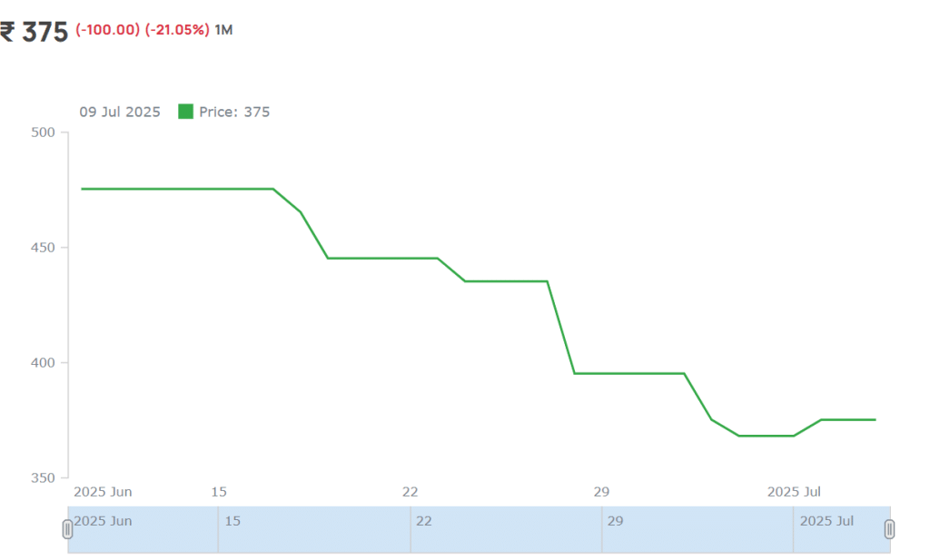
Task: Click the line's final point at 375
Action: coord(875,419)
